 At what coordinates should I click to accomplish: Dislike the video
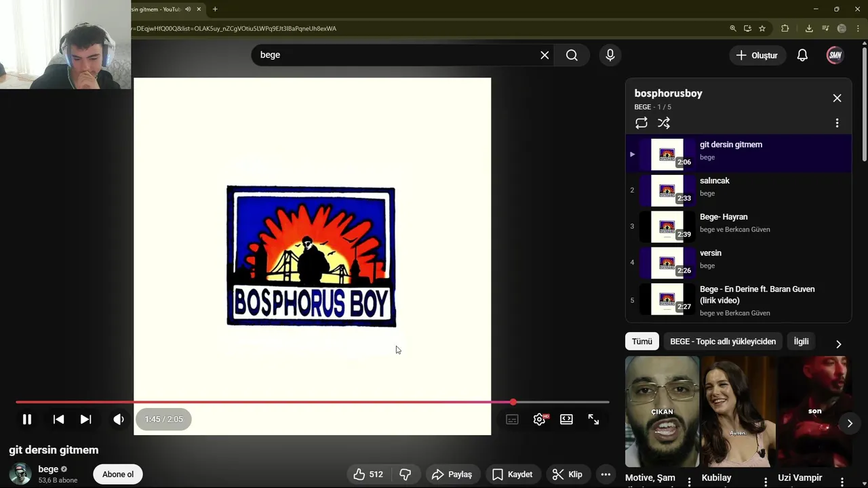(406, 474)
